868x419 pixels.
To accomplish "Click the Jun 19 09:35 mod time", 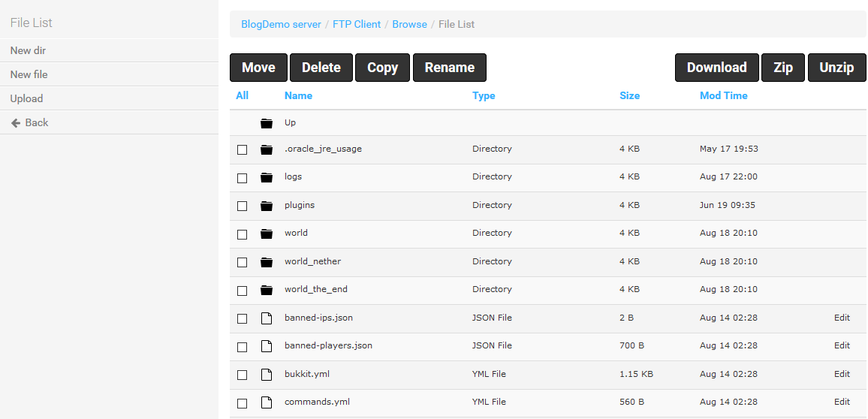I will point(728,205).
